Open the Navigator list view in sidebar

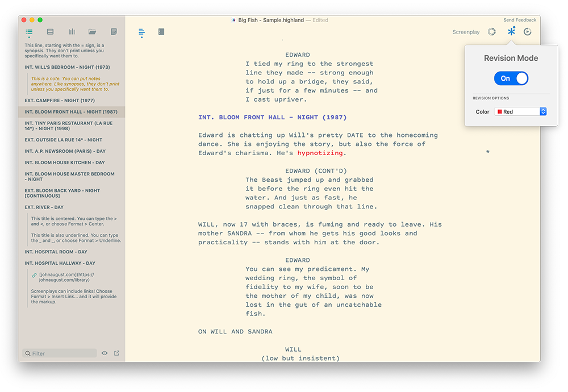click(28, 32)
